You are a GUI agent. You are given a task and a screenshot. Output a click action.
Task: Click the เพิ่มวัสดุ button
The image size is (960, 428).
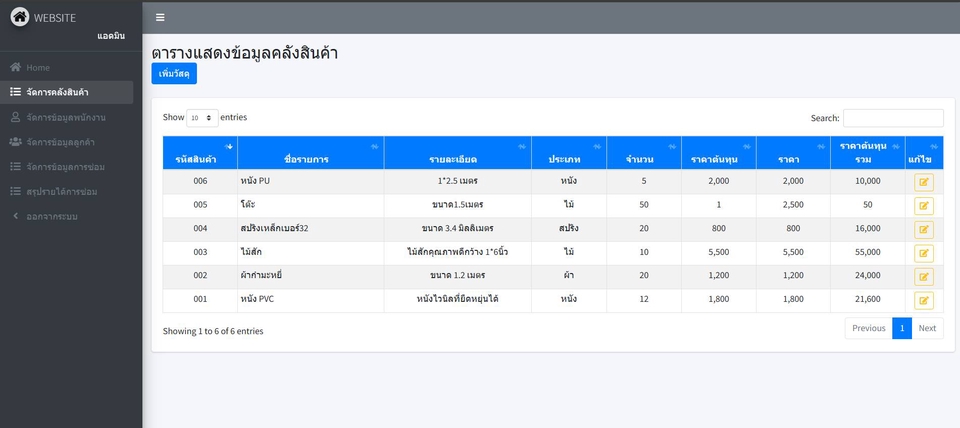(174, 73)
